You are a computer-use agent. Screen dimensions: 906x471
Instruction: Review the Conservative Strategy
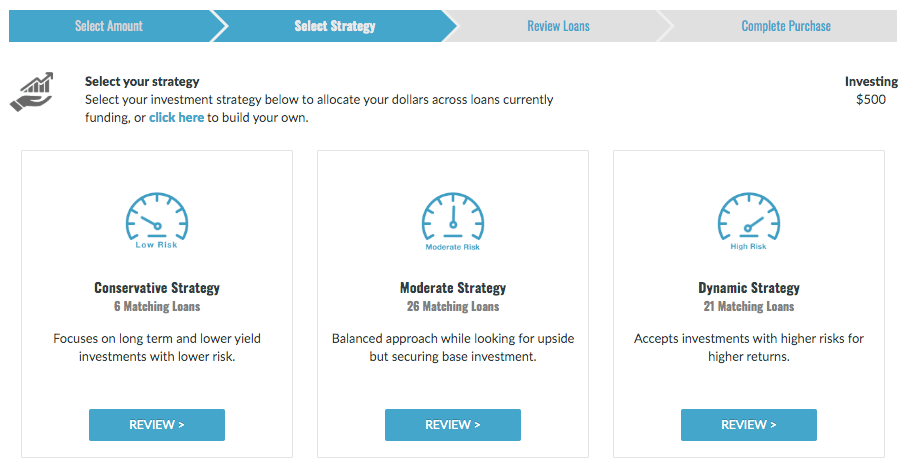pos(157,425)
